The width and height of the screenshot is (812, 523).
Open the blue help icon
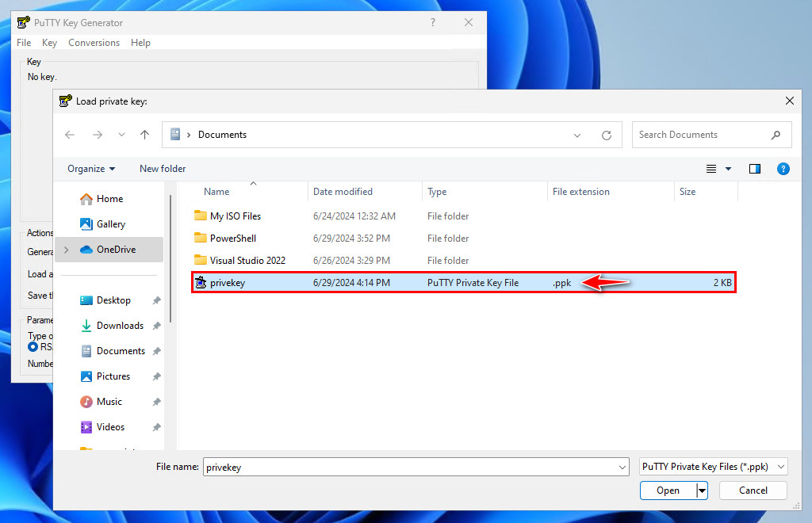tap(783, 169)
